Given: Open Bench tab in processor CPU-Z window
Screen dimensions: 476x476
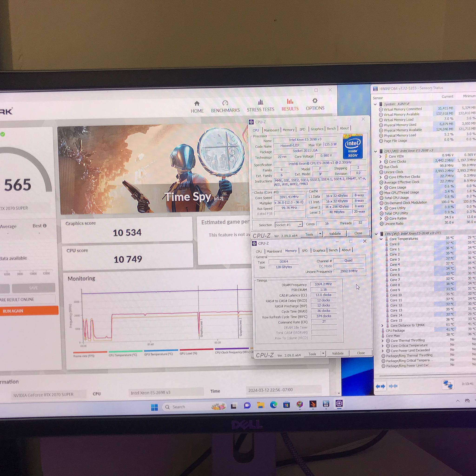Looking at the screenshot, I should click(331, 129).
